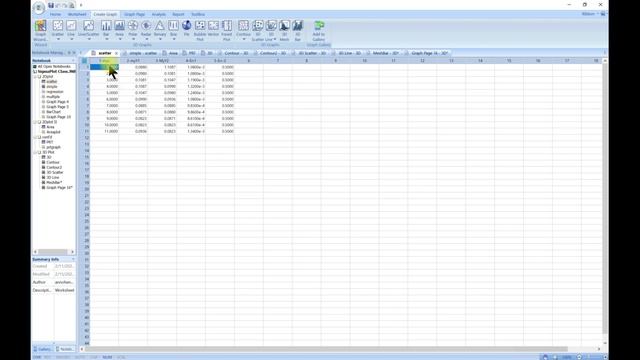Create a Forest Plot
This screenshot has height=360, width=640.
tap(227, 30)
